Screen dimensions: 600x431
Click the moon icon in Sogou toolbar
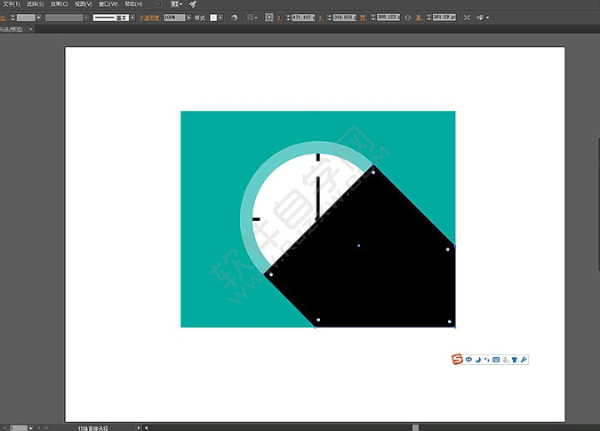point(478,359)
